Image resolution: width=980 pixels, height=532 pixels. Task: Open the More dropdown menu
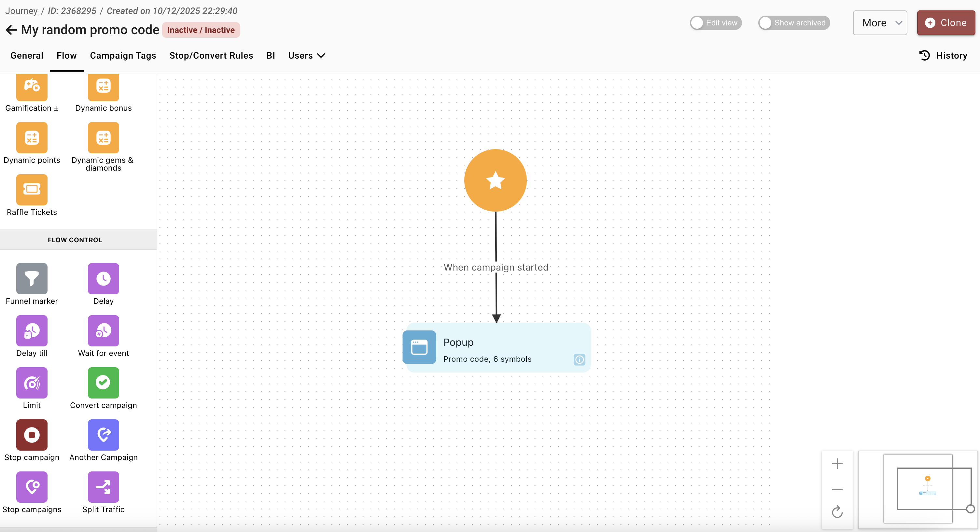tap(880, 23)
